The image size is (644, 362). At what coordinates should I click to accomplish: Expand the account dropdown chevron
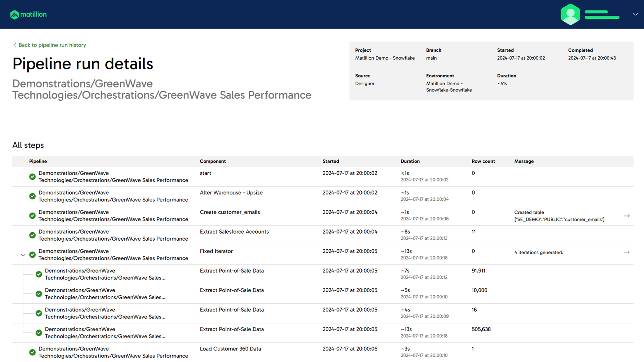(635, 14)
